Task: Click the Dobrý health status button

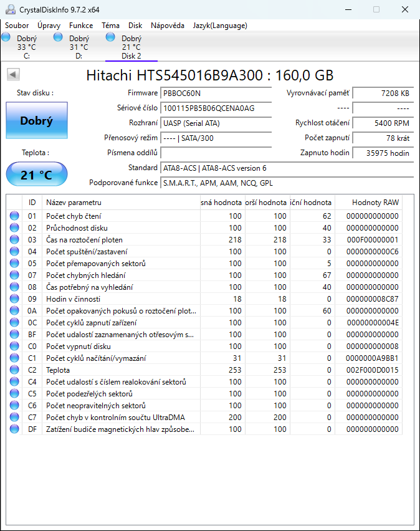Action: click(x=37, y=120)
